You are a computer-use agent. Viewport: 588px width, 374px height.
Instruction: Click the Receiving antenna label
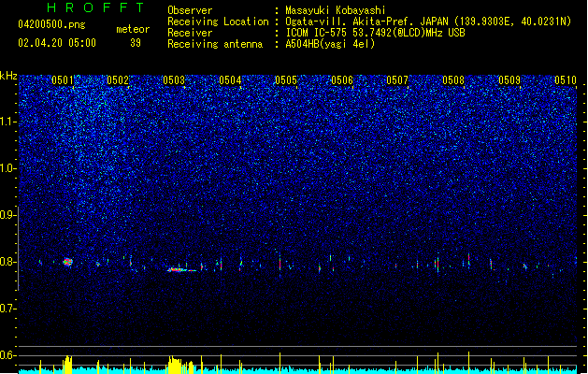215,44
